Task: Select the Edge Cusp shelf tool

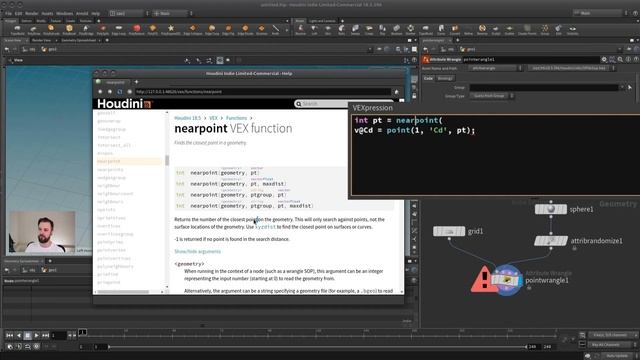Action: [x=212, y=29]
